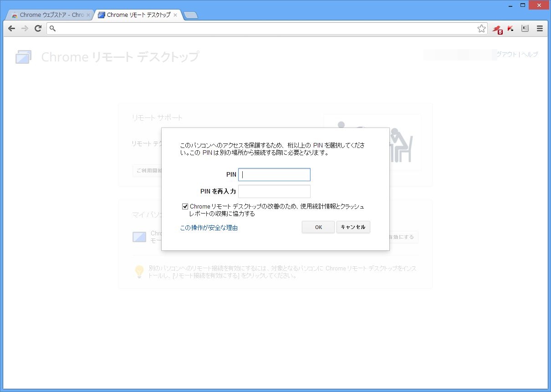Click the ヘルプ link in page header

click(x=530, y=54)
